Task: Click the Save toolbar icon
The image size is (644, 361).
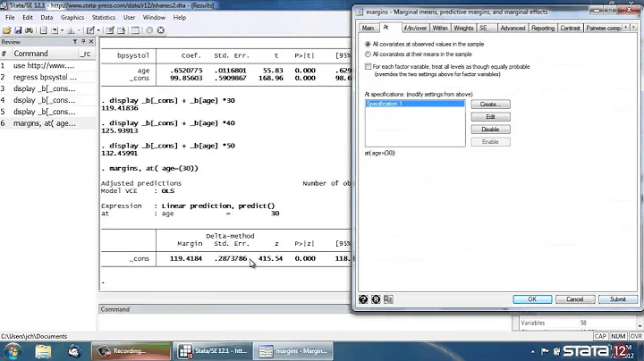Action: (18, 30)
